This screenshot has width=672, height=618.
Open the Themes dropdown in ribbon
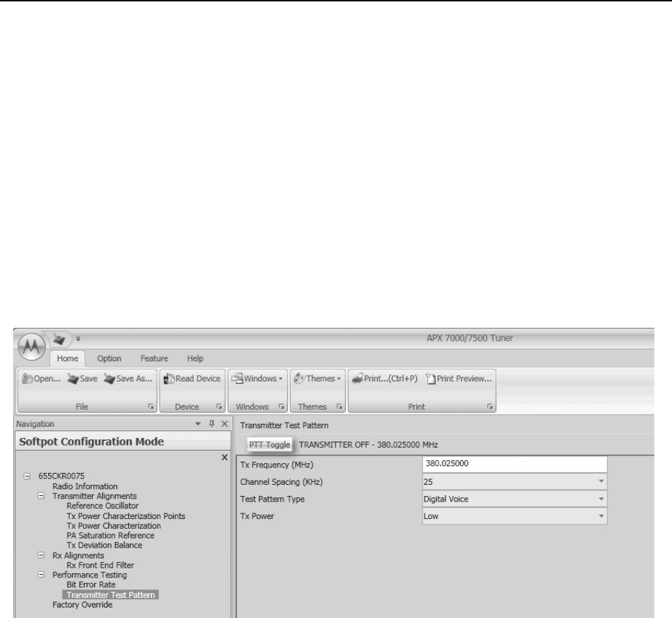coord(317,379)
